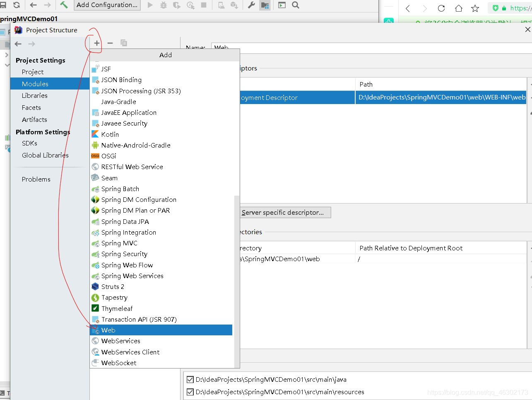Viewport: 532px width, 400px height.
Task: Click the Copy module icon
Action: pos(123,43)
